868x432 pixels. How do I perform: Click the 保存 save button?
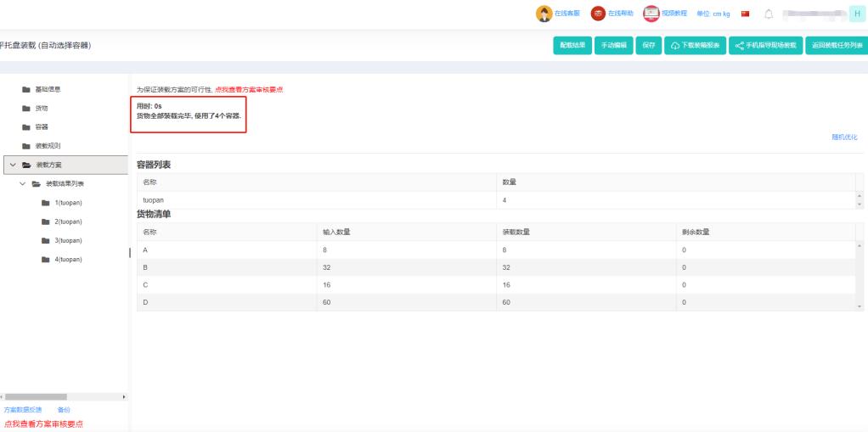tap(646, 45)
